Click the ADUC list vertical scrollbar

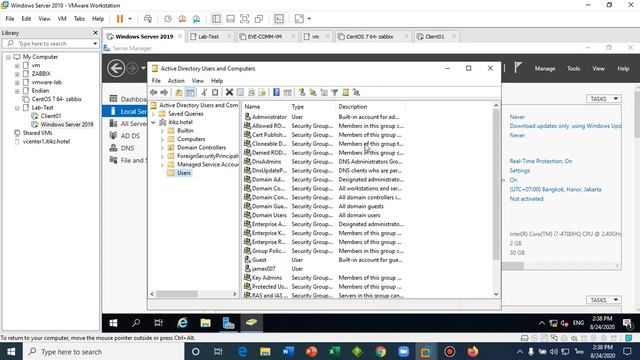coord(496,184)
